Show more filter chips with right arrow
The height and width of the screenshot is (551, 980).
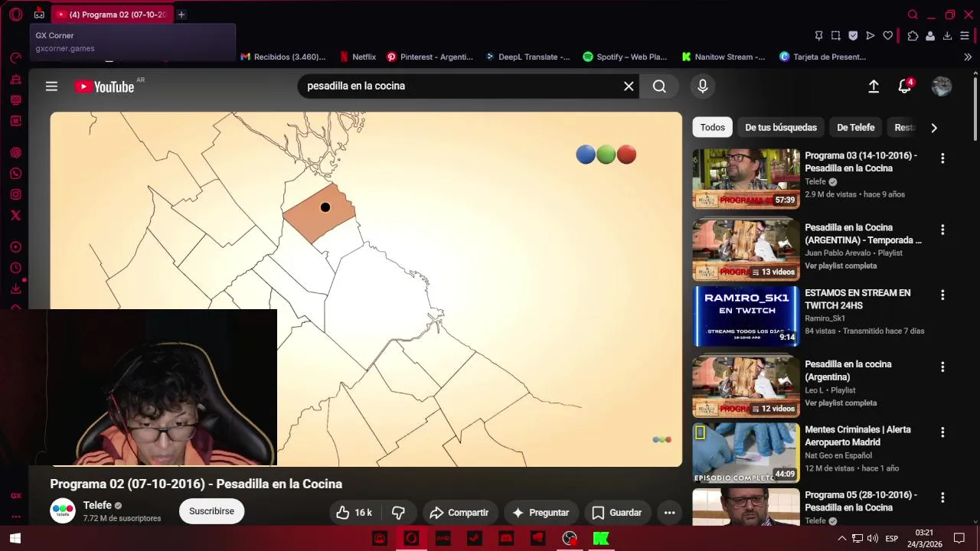pyautogui.click(x=933, y=128)
